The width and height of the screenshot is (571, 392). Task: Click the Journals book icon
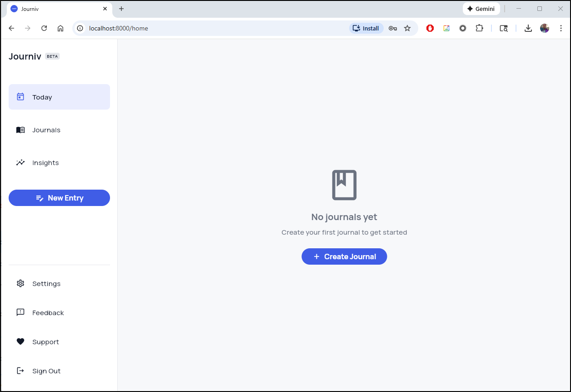coord(20,130)
